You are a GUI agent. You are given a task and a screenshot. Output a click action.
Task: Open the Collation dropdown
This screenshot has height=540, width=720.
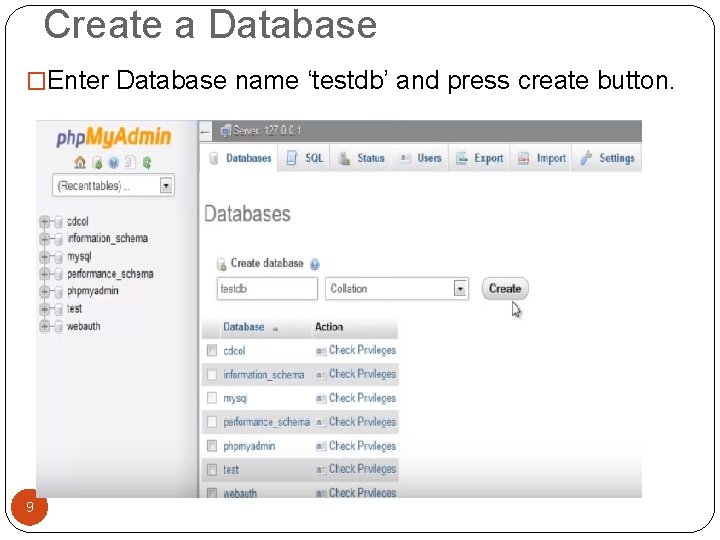[397, 289]
